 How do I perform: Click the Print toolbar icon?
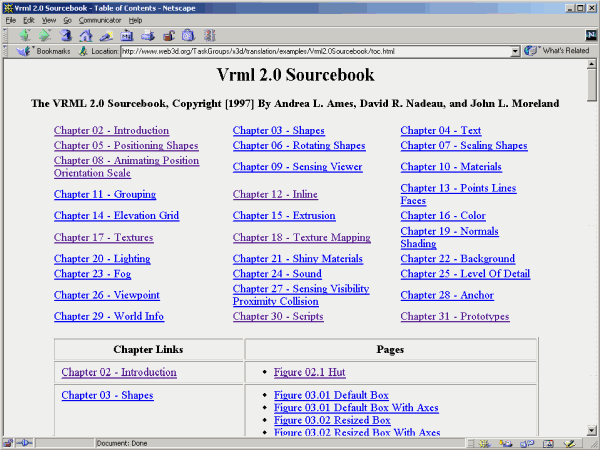click(x=148, y=35)
